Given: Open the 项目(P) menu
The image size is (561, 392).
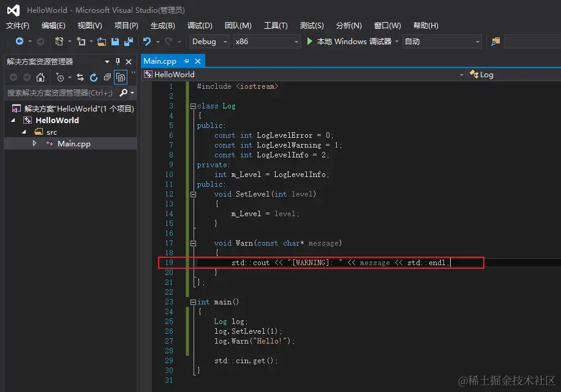Looking at the screenshot, I should coord(126,25).
